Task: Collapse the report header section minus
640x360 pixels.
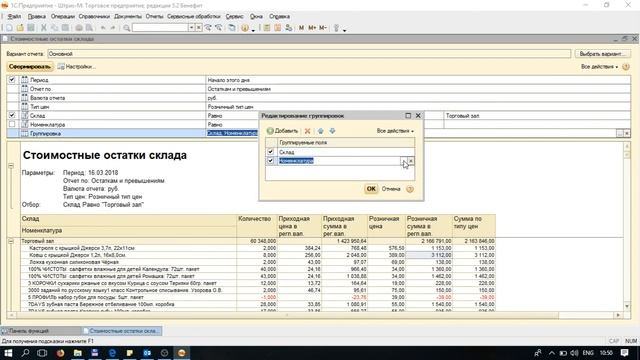Action: tap(11, 166)
